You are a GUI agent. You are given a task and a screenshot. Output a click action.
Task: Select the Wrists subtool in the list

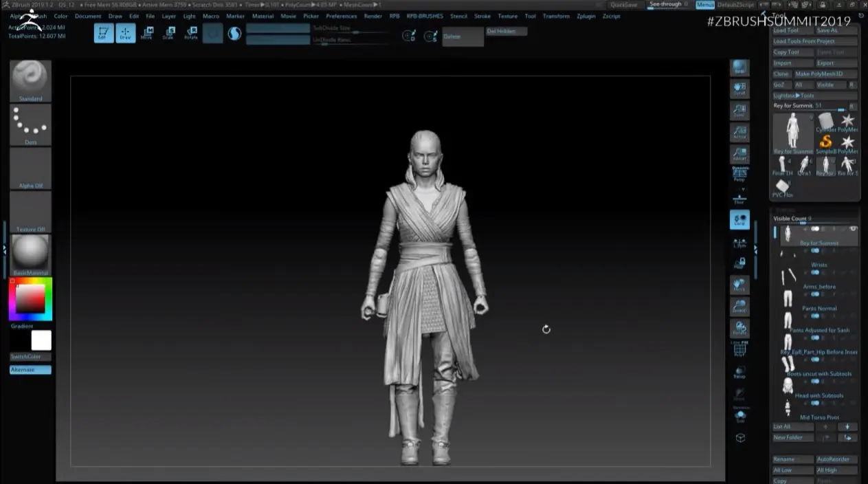818,265
